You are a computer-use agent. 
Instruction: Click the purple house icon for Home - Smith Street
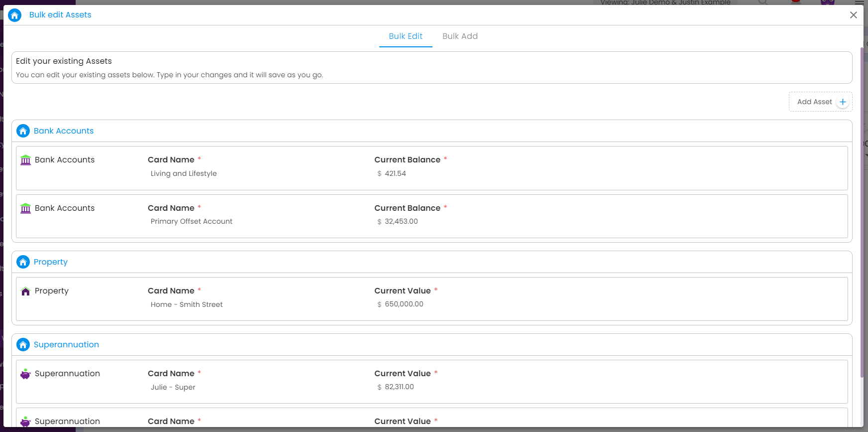(26, 291)
